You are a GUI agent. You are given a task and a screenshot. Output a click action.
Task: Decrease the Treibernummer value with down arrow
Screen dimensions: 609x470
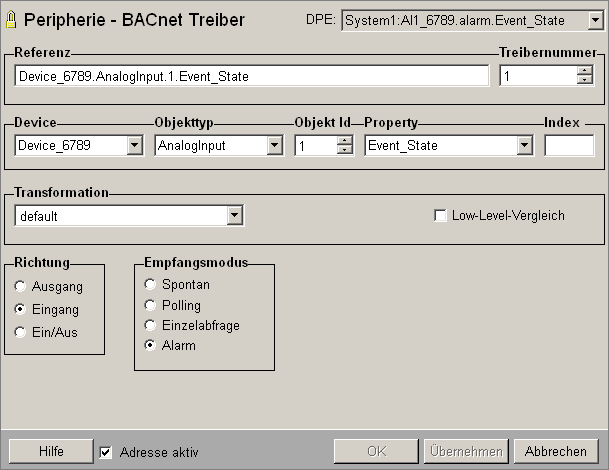coord(587,81)
